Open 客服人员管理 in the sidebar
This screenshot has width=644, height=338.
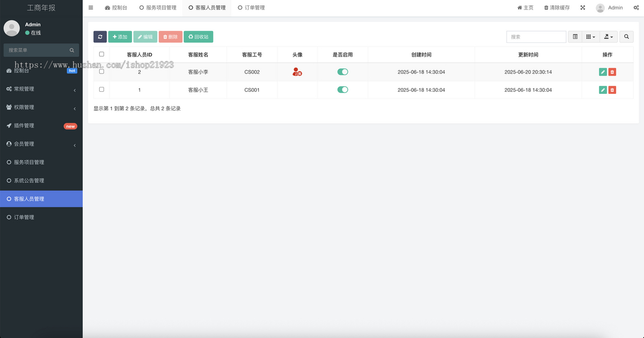click(41, 199)
